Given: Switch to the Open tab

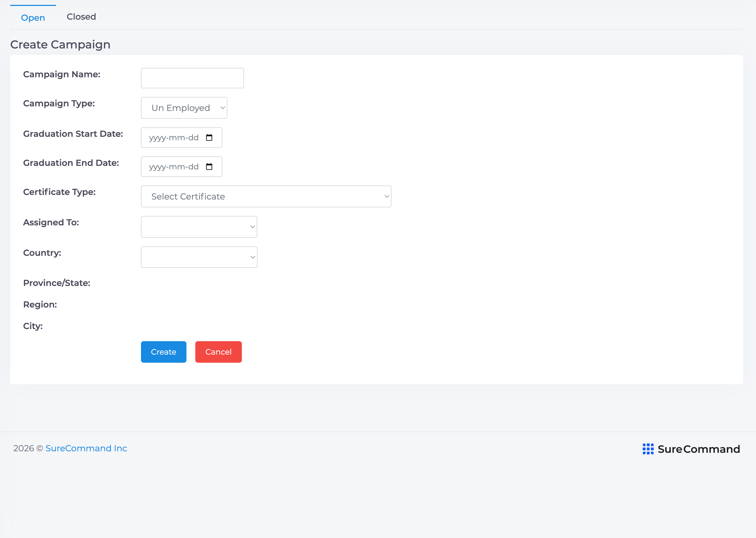Looking at the screenshot, I should (33, 18).
